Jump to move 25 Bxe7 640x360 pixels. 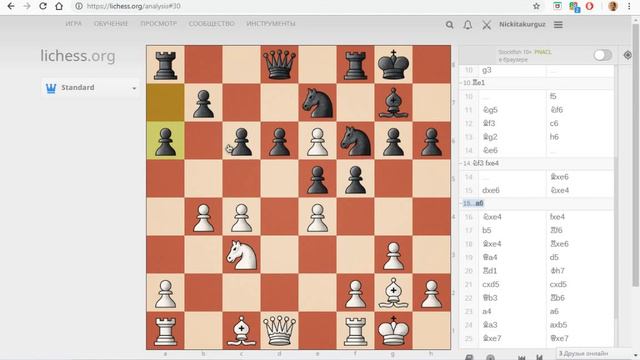click(512, 338)
